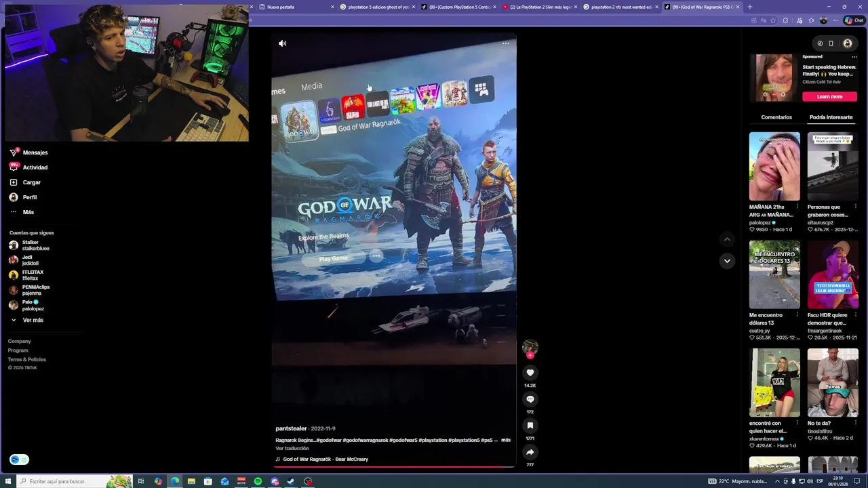Open Jedi jedidoll account
Screen dimensions: 868x488
[24, 260]
